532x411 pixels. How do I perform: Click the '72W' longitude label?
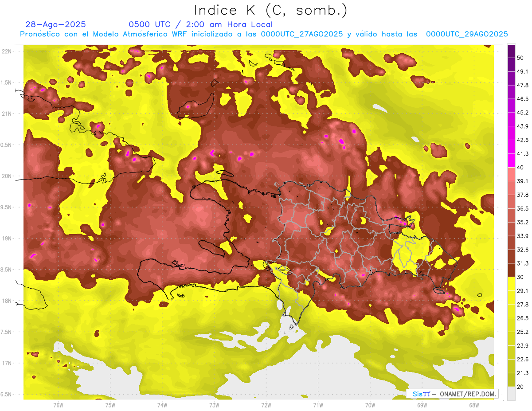point(266,405)
